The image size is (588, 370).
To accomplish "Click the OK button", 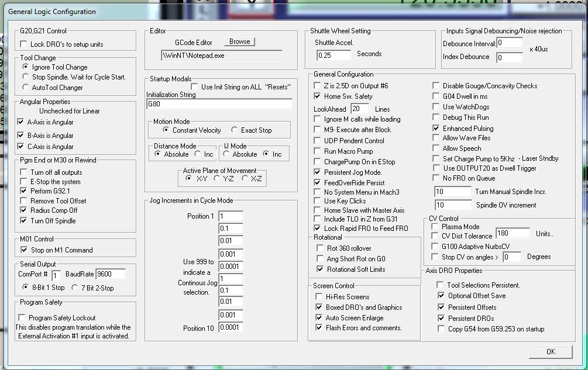I will click(x=551, y=352).
